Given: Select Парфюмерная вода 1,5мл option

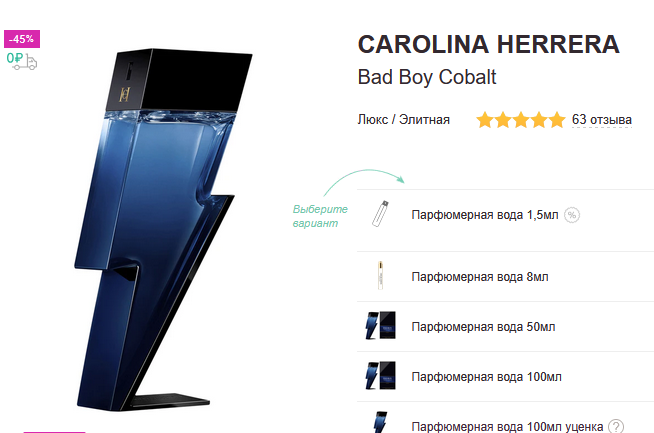Looking at the screenshot, I should (506, 220).
